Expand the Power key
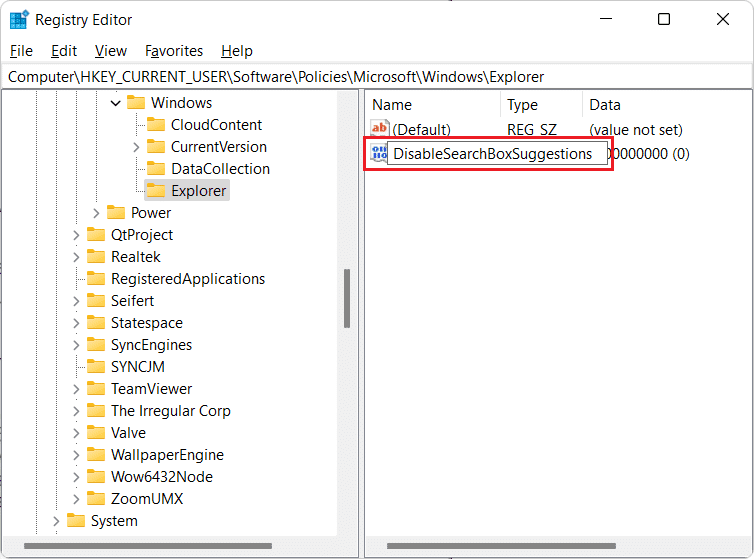 96,213
